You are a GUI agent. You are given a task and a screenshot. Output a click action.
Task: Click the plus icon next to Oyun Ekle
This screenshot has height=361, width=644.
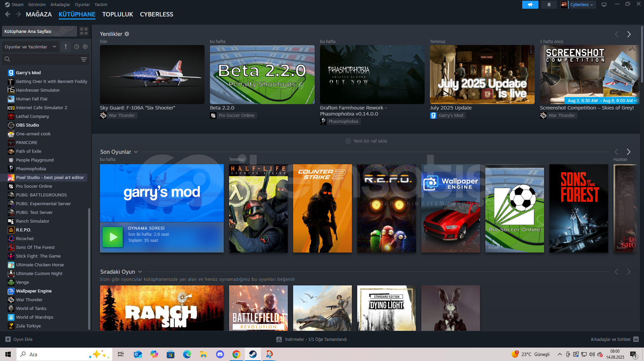[x=8, y=339]
